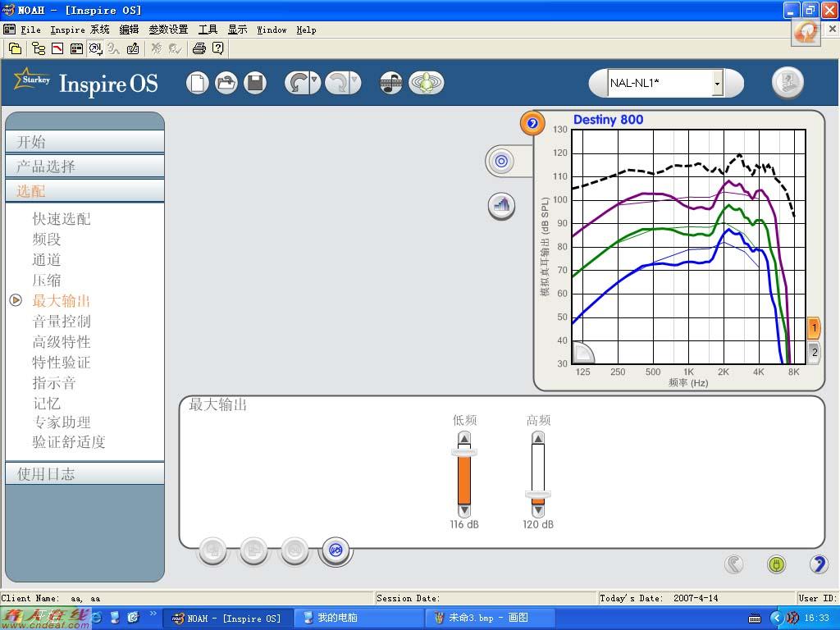
Task: Click the yellow stacked folders icon in NOAH toolbar
Action: [15, 48]
